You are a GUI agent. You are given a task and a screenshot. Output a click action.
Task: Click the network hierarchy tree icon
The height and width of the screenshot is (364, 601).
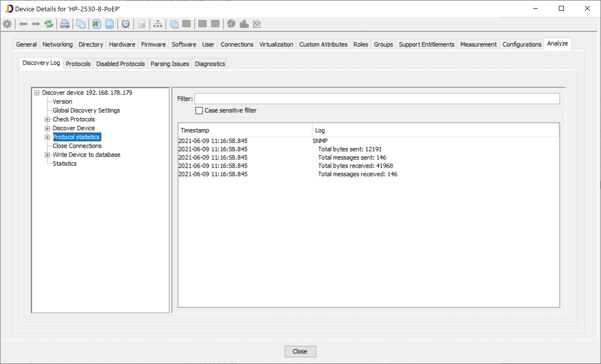pos(158,24)
